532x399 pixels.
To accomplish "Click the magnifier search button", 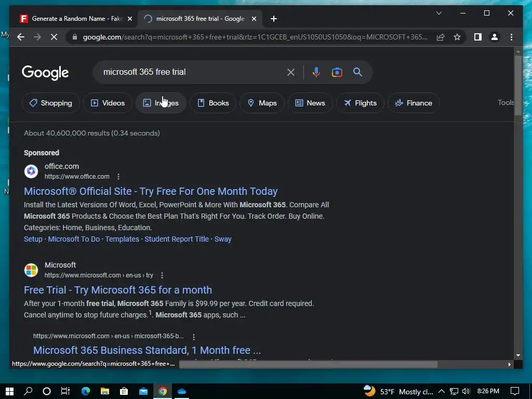I will [357, 72].
